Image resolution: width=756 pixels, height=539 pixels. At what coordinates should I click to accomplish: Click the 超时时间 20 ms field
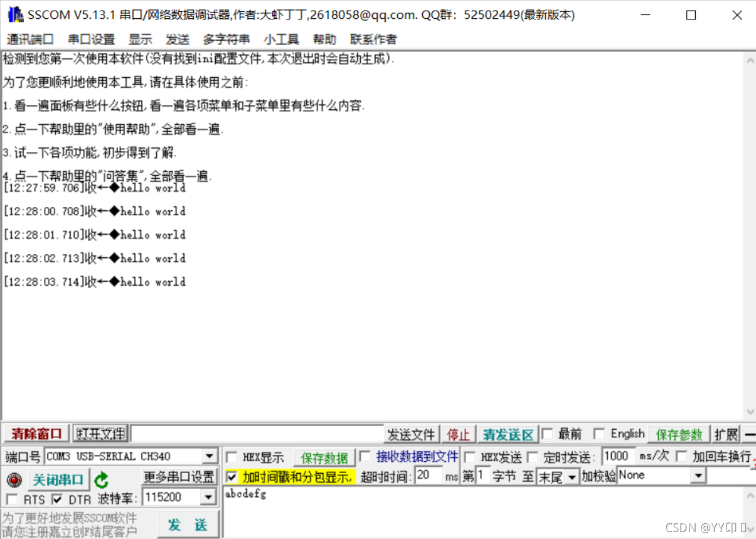point(428,476)
